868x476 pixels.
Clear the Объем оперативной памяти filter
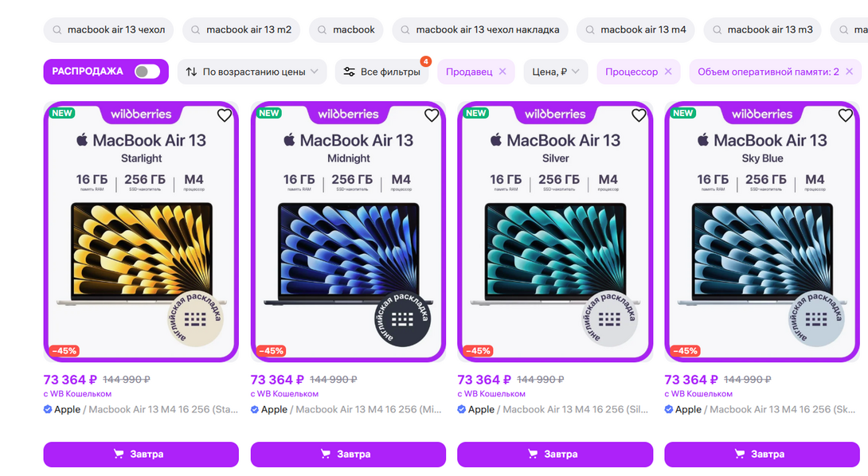point(849,72)
